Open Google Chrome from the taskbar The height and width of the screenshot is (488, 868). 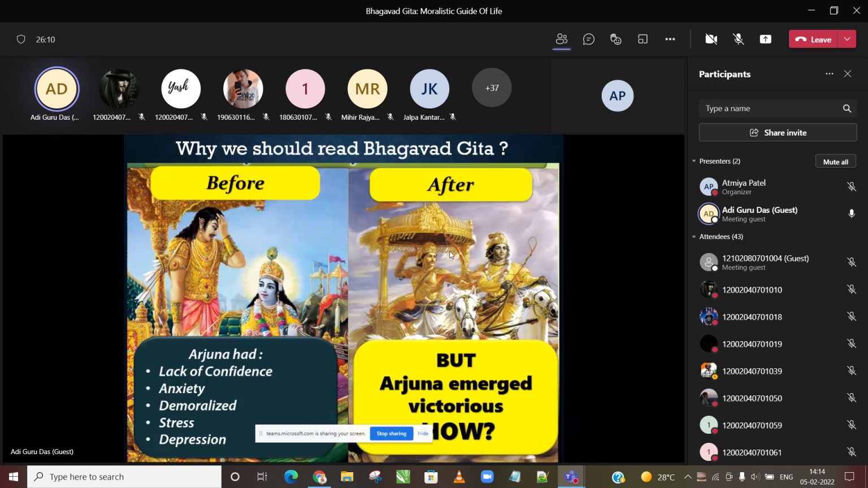pyautogui.click(x=319, y=477)
